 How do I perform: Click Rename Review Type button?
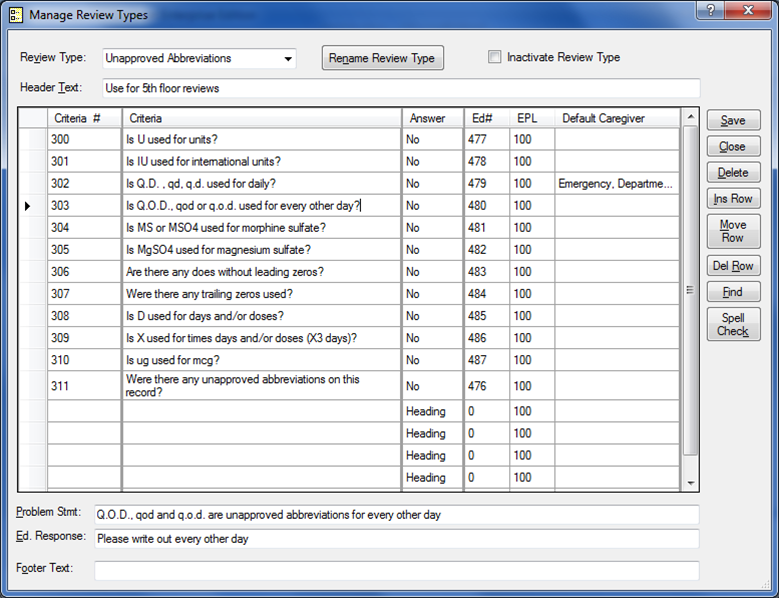[383, 58]
